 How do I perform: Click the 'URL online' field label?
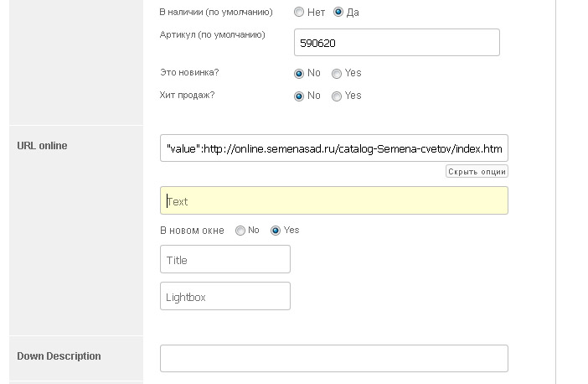tap(42, 146)
